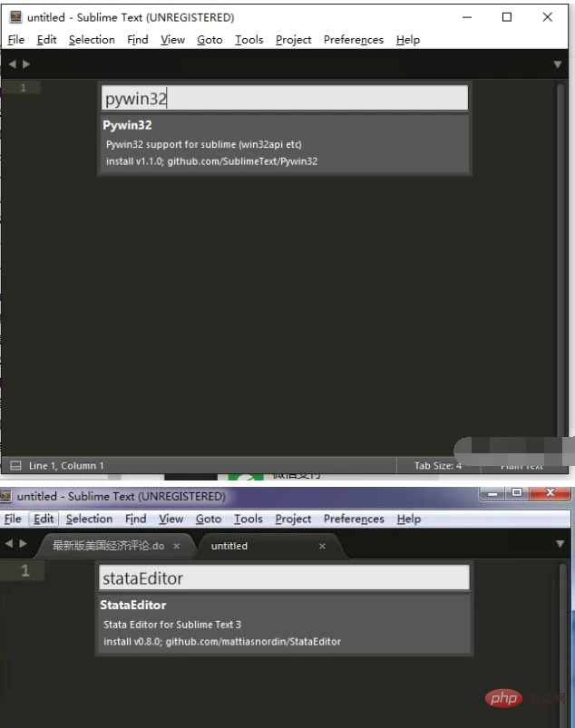
Task: Click line number 1 in bottom window gutter
Action: (25, 570)
